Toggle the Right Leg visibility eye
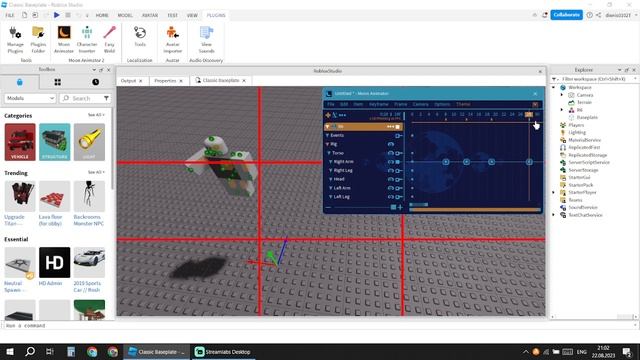Image resolution: width=640 pixels, height=360 pixels. tap(391, 171)
